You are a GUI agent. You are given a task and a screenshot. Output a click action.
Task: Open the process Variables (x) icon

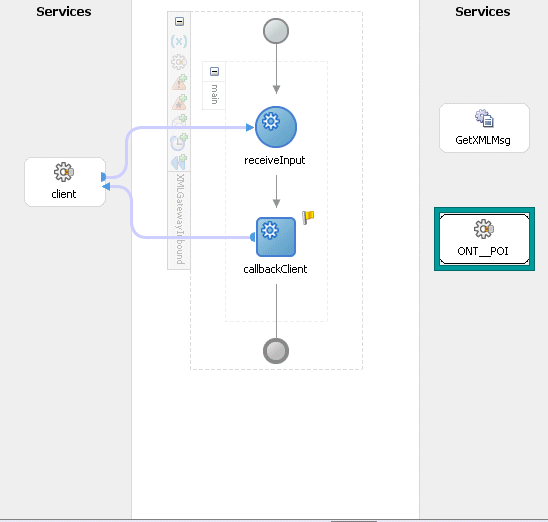point(179,42)
